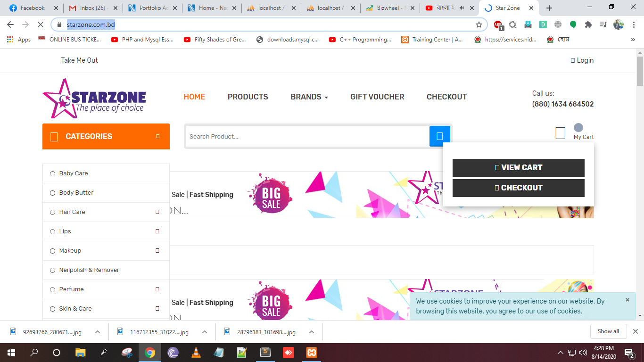Select the Perfume category radio

[x=52, y=289]
